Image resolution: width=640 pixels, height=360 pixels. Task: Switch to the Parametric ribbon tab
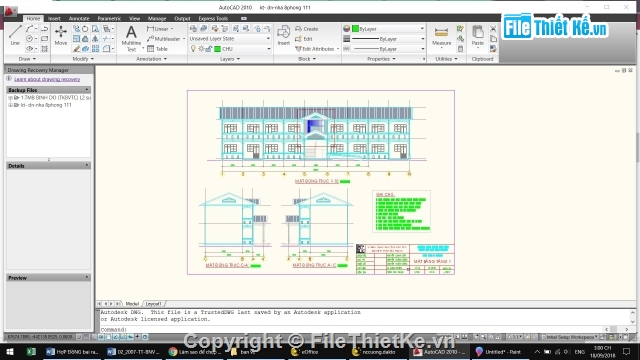point(109,18)
